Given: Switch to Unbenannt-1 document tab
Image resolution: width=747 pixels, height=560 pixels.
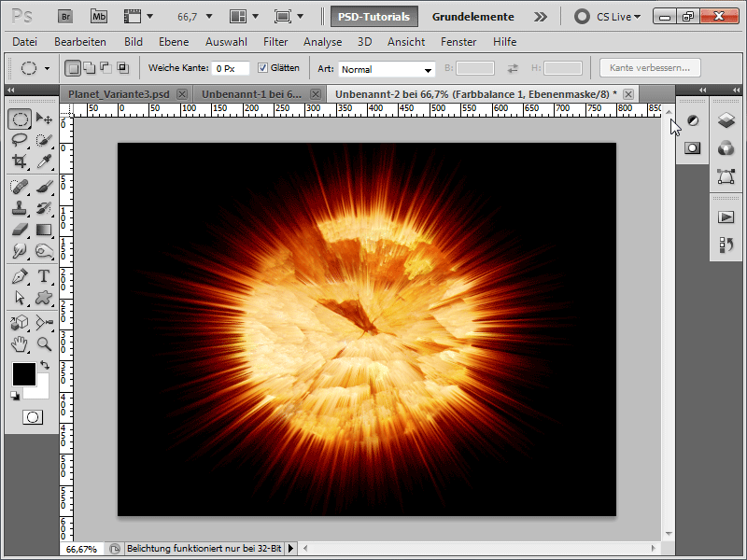Looking at the screenshot, I should click(251, 94).
